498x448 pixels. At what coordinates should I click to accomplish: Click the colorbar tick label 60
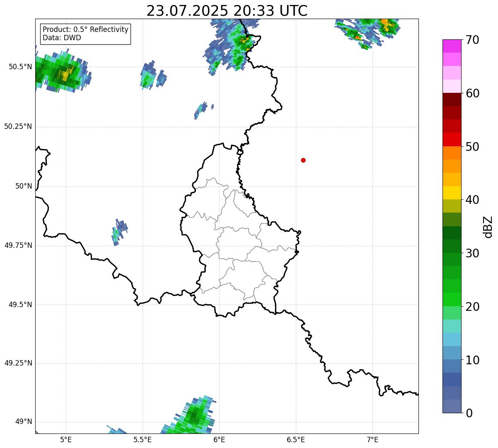point(472,93)
